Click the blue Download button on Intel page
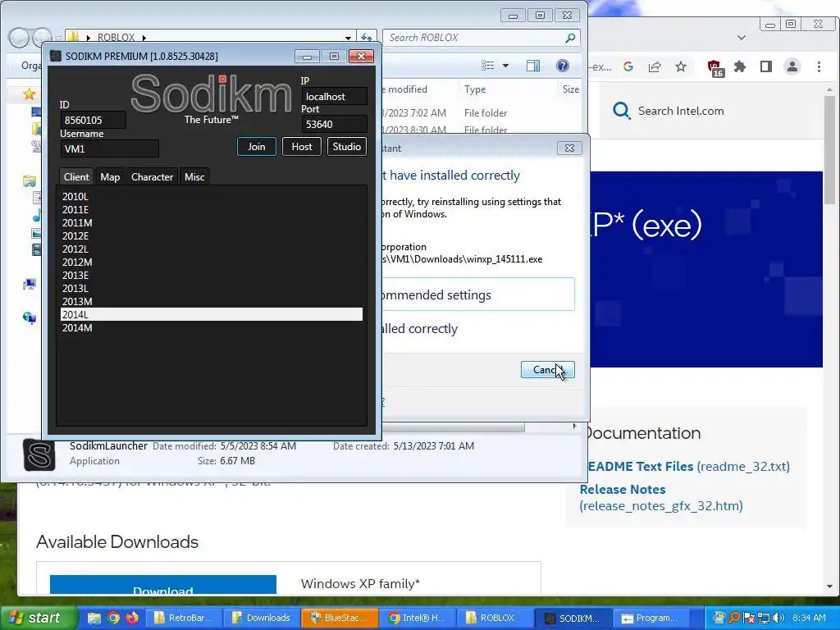 [163, 585]
